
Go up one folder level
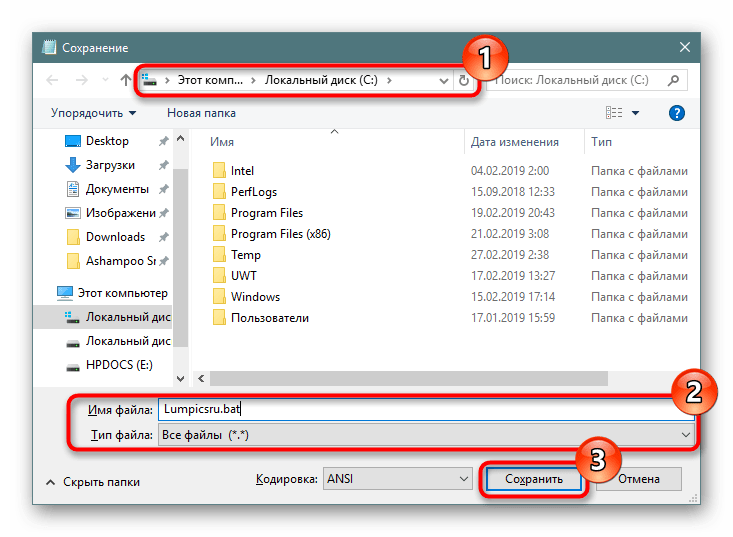click(x=125, y=80)
